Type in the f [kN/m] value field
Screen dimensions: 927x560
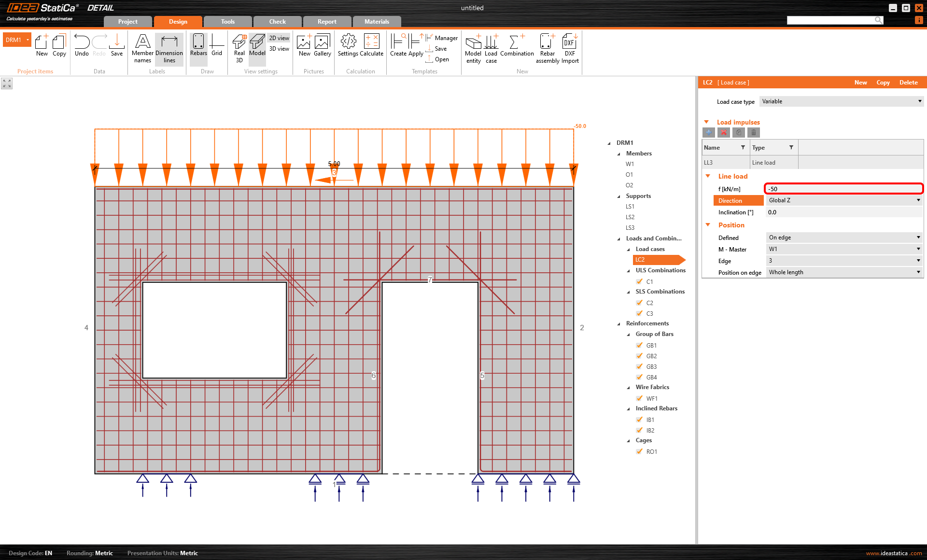click(843, 189)
